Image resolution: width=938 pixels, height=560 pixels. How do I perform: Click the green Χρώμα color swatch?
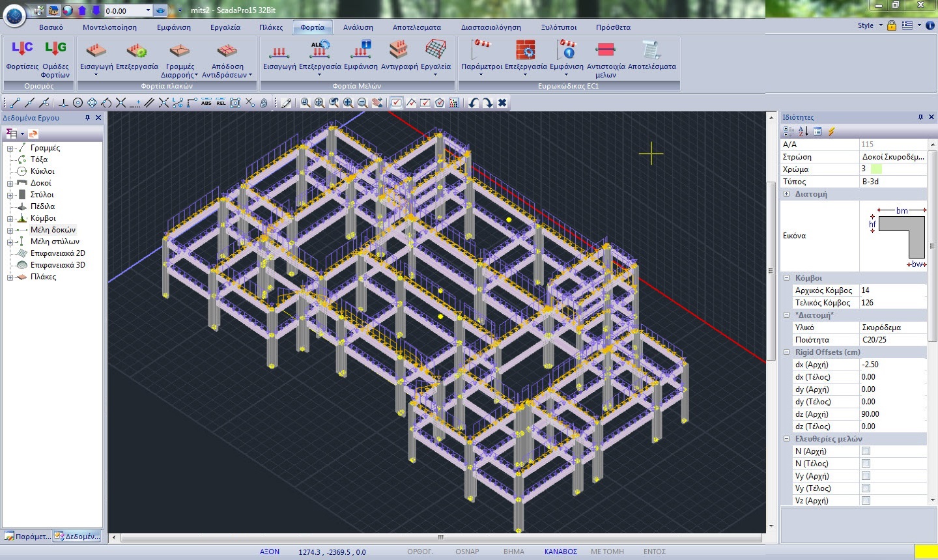point(876,169)
